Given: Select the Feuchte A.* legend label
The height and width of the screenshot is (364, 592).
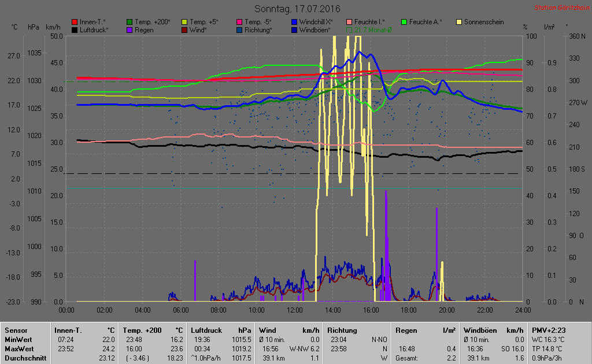Looking at the screenshot, I should coord(425,23).
